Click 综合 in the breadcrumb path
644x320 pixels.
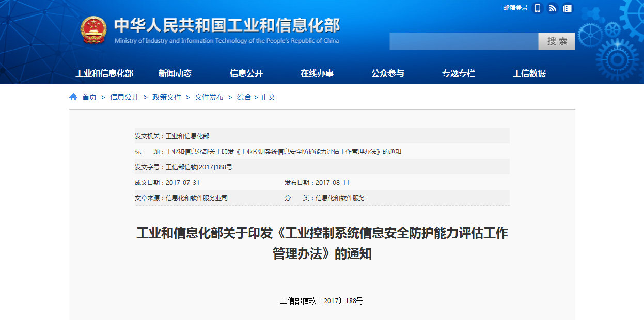(x=244, y=97)
